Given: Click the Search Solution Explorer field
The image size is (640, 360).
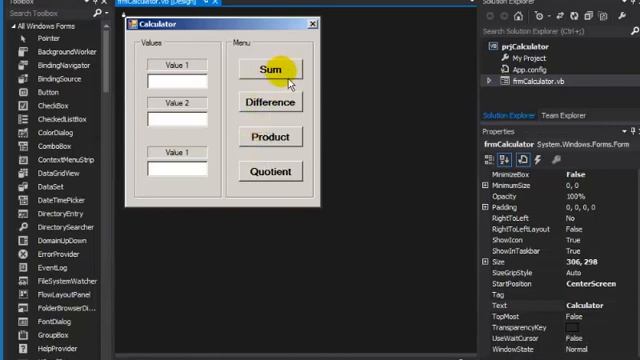Looking at the screenshot, I should 555,31.
